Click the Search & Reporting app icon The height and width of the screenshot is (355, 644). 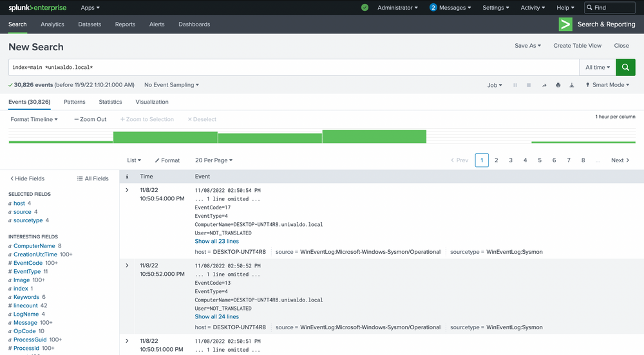point(565,24)
